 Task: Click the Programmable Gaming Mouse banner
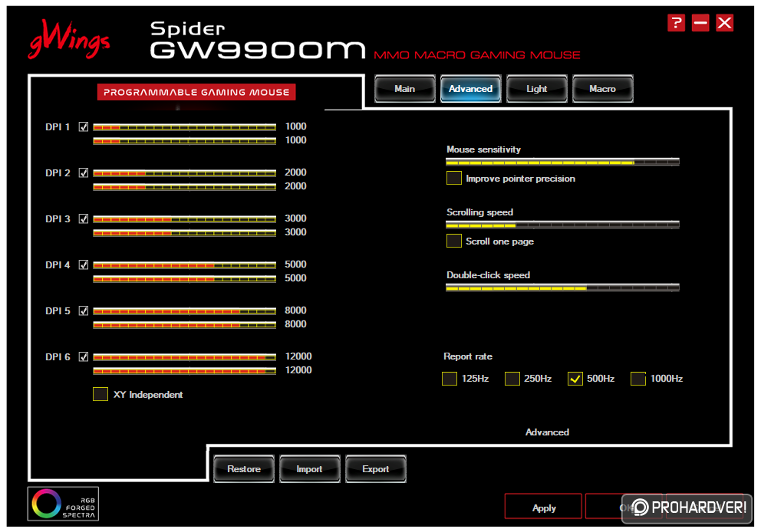click(x=196, y=92)
